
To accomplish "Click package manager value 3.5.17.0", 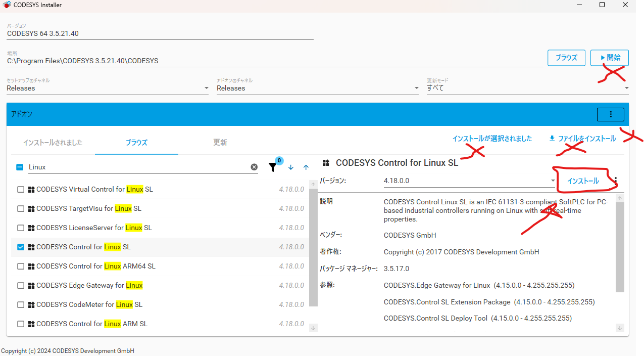I will coord(397,269).
